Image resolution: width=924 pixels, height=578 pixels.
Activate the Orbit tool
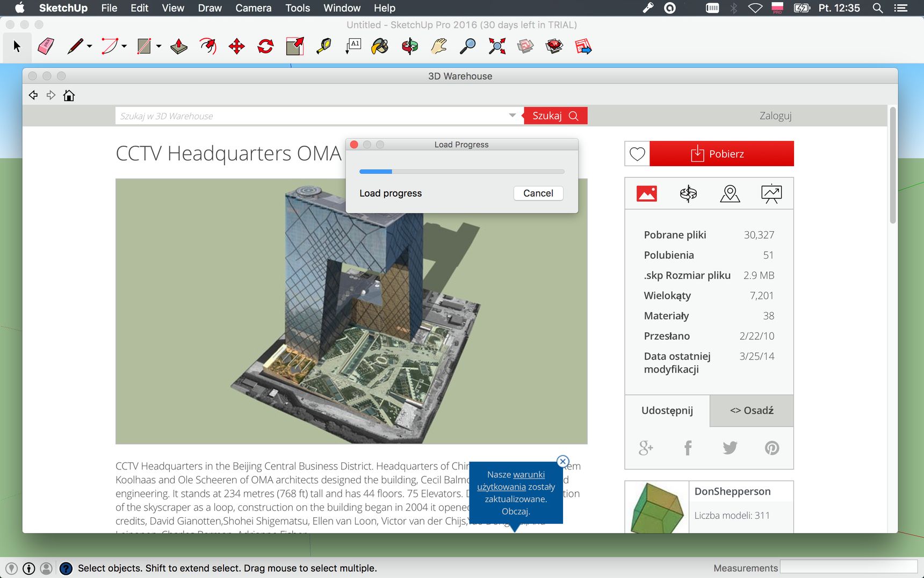click(410, 47)
